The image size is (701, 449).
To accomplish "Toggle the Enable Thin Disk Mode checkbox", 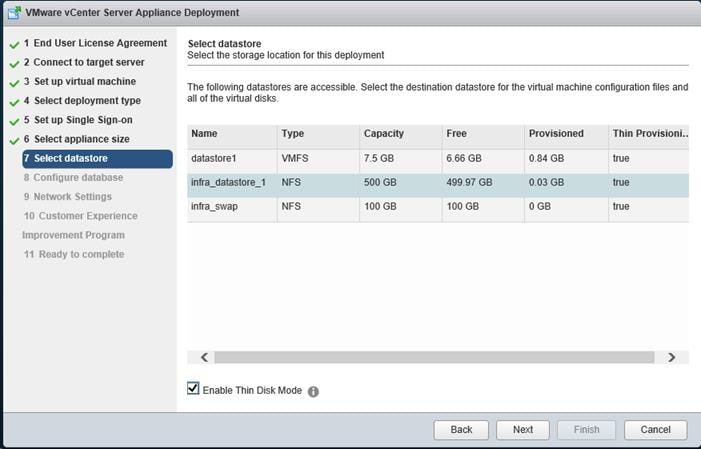I will coord(193,388).
